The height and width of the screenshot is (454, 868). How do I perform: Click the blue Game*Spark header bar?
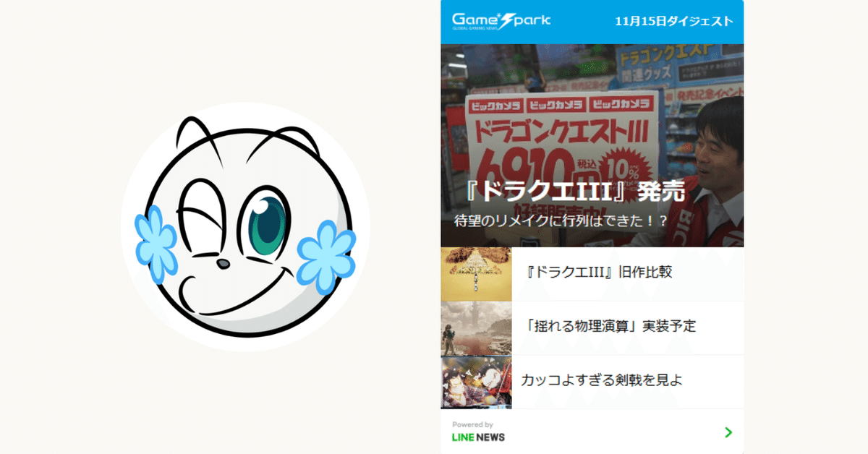pos(592,22)
